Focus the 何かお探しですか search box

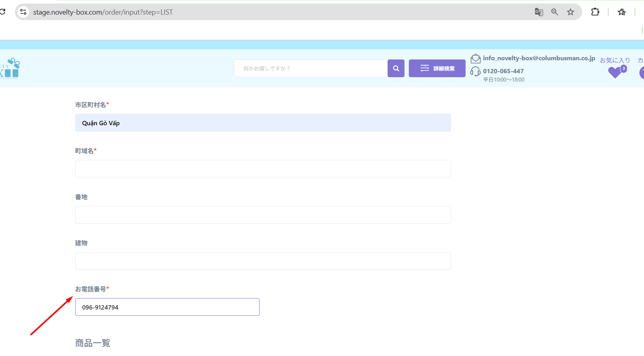click(x=310, y=69)
